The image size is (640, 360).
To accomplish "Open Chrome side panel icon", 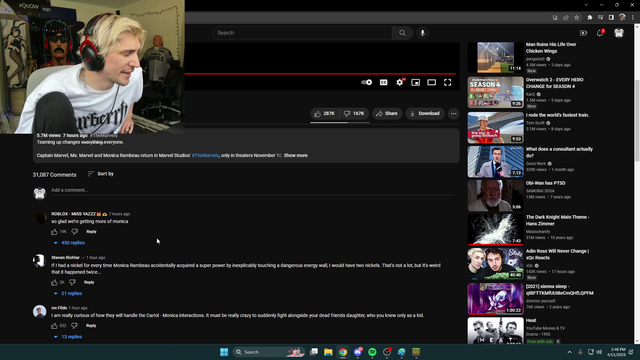I will [x=611, y=18].
